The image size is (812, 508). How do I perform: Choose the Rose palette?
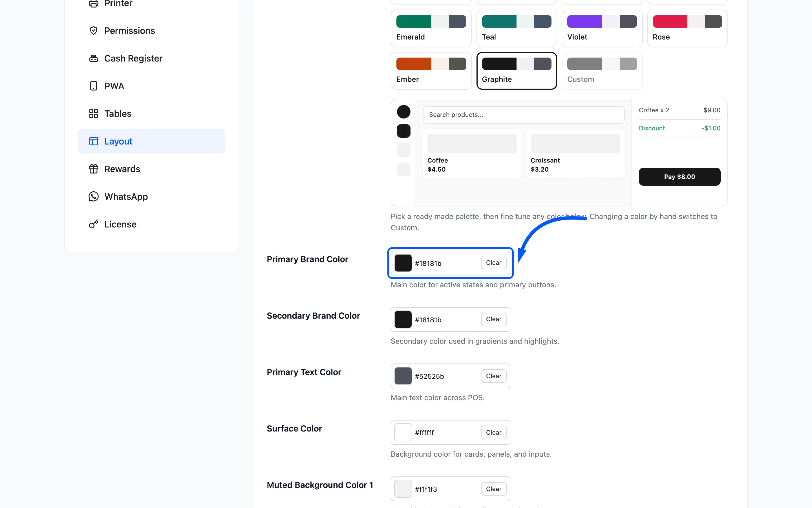point(687,29)
